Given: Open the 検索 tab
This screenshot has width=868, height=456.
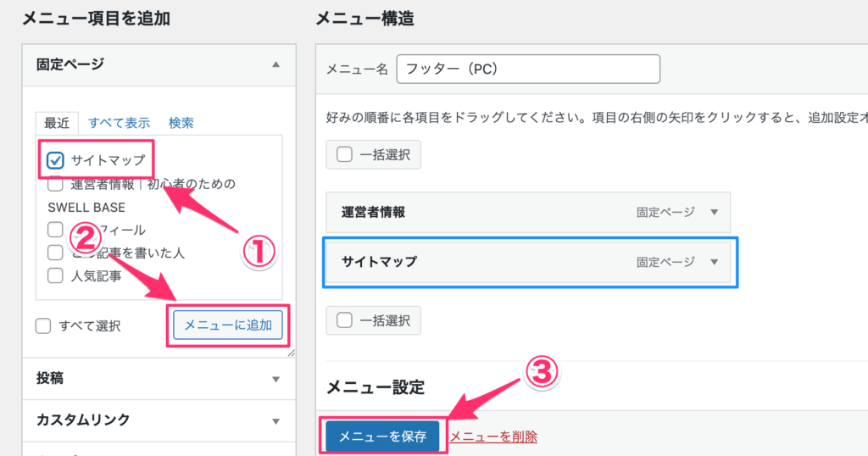Looking at the screenshot, I should [181, 123].
